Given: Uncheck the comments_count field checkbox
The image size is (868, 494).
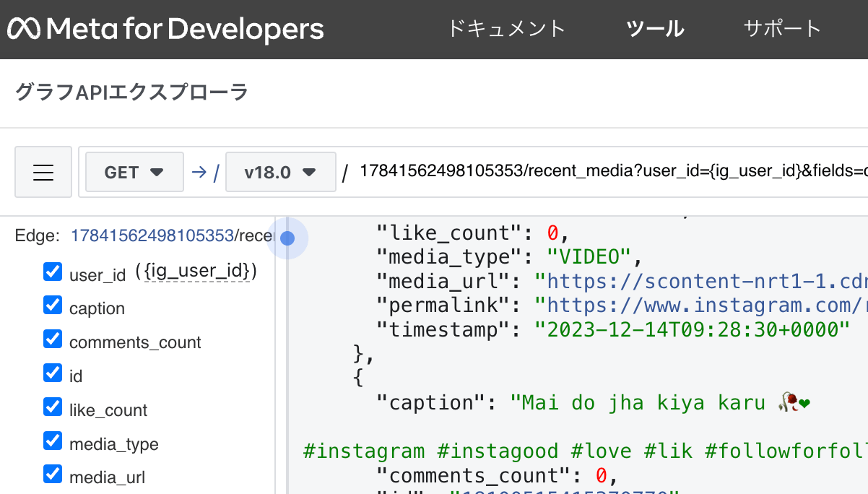Looking at the screenshot, I should coord(53,339).
